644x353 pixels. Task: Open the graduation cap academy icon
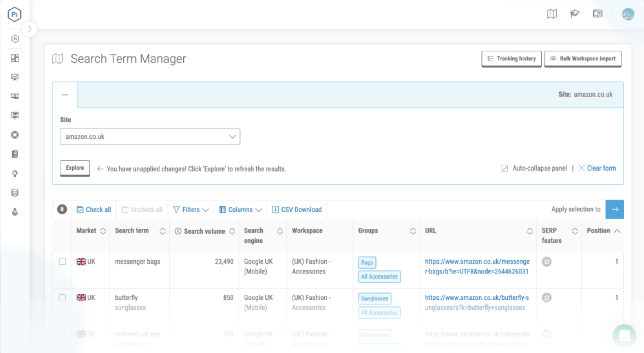coord(574,13)
